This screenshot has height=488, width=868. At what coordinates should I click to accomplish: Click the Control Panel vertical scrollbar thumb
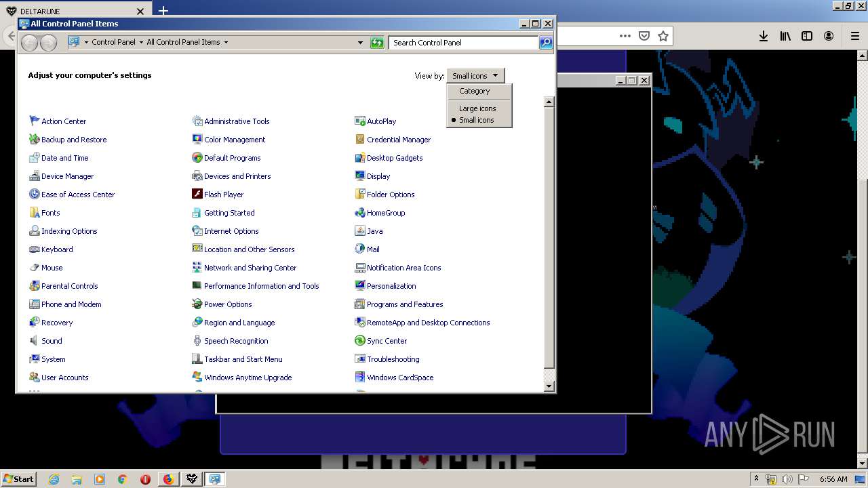coord(549,237)
